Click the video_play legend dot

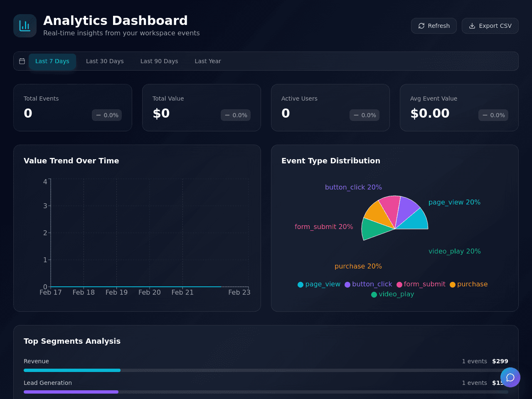374,295
